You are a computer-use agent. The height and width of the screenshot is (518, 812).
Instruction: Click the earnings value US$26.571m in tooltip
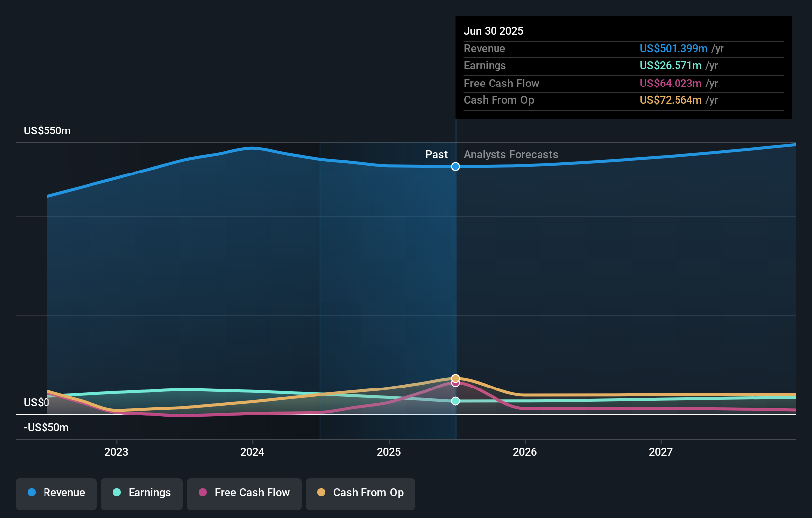(671, 65)
